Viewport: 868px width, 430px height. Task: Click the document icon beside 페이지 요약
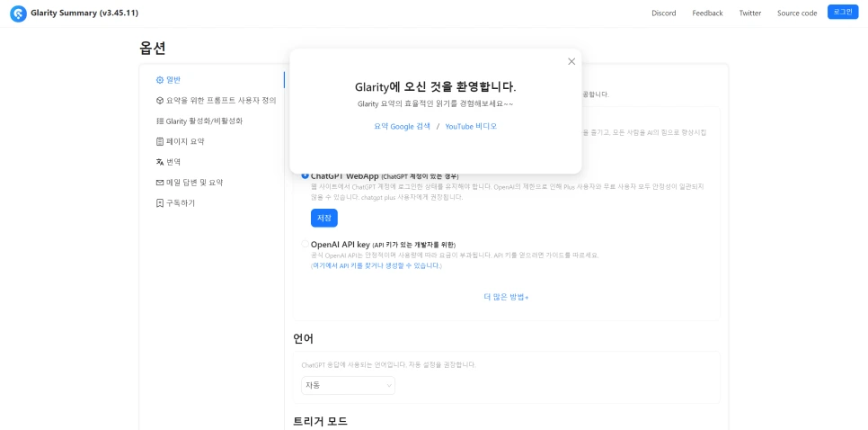coord(160,141)
